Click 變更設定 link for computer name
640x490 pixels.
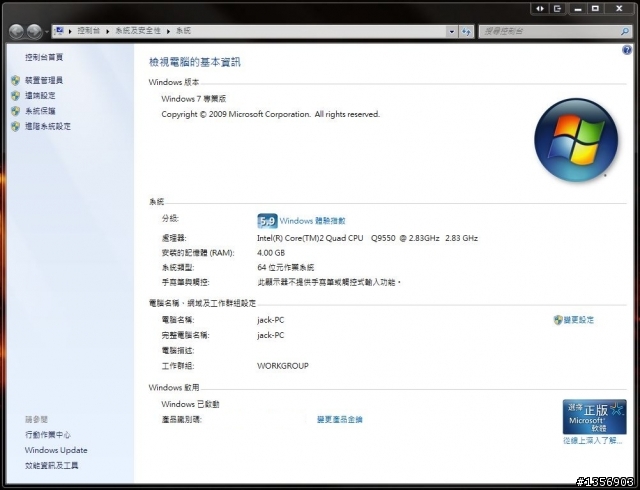(x=579, y=320)
